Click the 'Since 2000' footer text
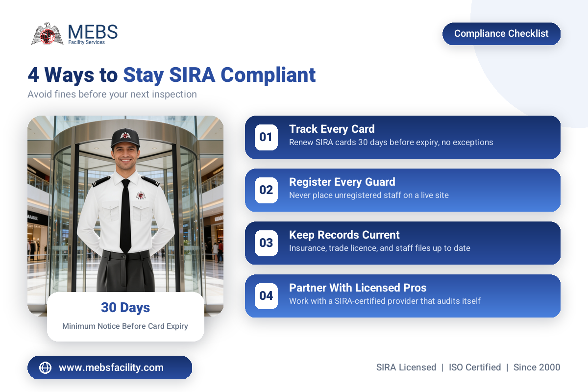The width and height of the screenshot is (588, 392). pyautogui.click(x=537, y=367)
